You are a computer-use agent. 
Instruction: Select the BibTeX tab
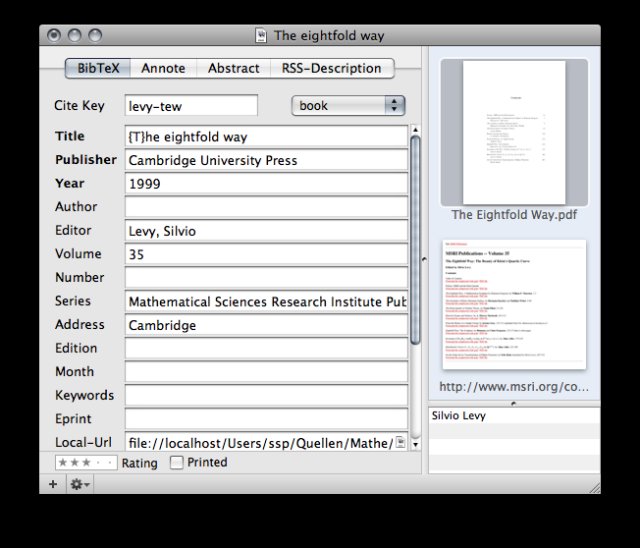pyautogui.click(x=98, y=68)
